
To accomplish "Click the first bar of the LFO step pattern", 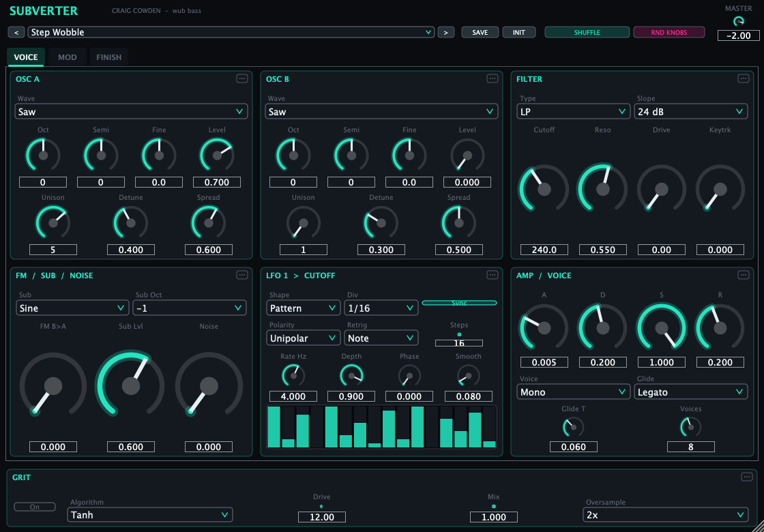I will [274, 427].
